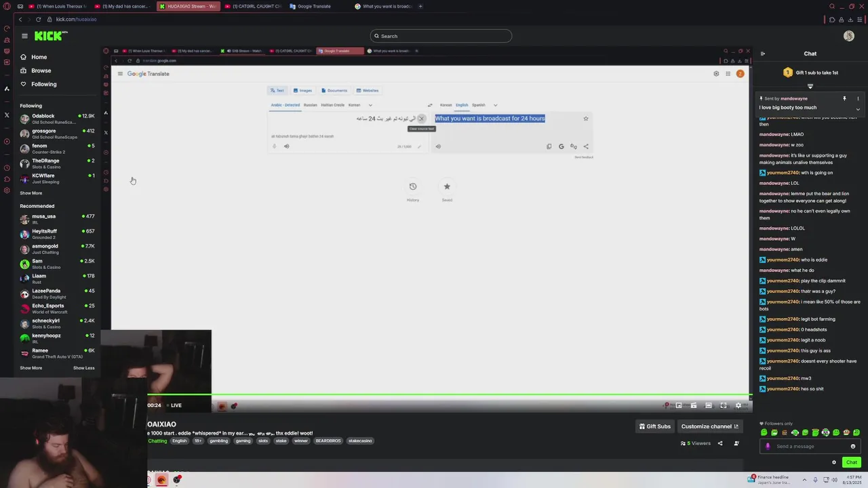Click the icon right of share
Image resolution: width=868 pixels, height=488 pixels.
[x=736, y=443]
